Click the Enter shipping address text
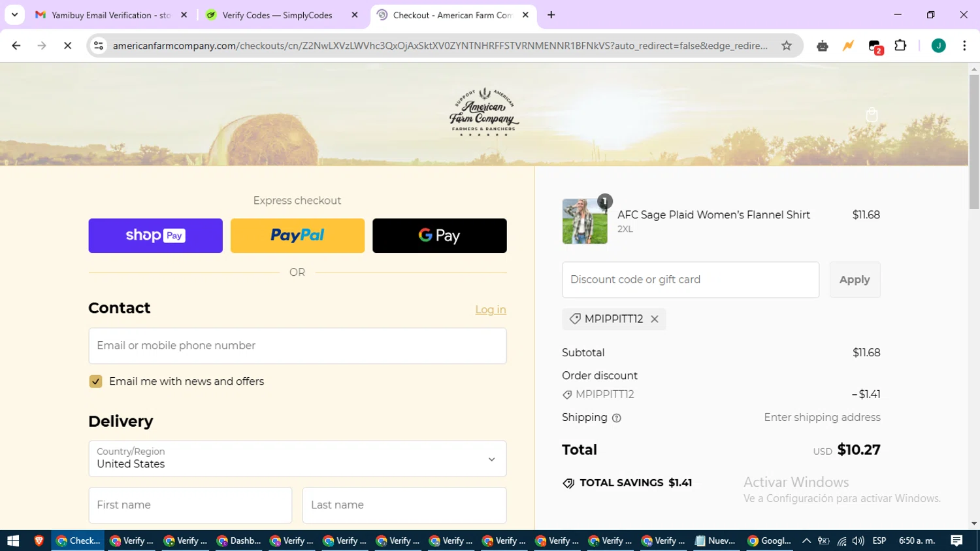The width and height of the screenshot is (980, 551). 823,417
